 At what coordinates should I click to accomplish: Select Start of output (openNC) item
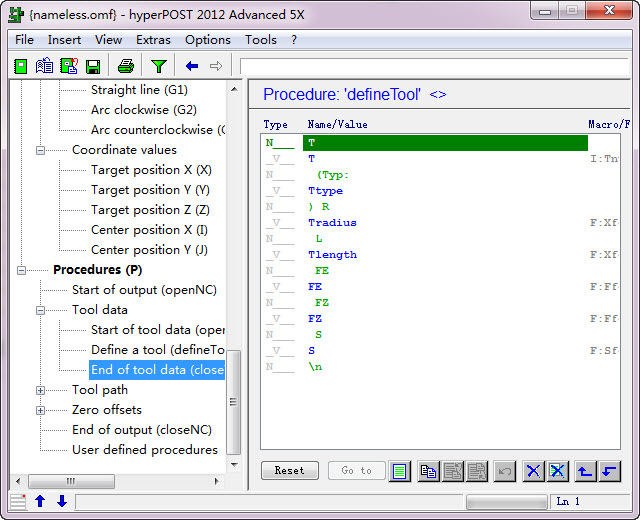[144, 290]
